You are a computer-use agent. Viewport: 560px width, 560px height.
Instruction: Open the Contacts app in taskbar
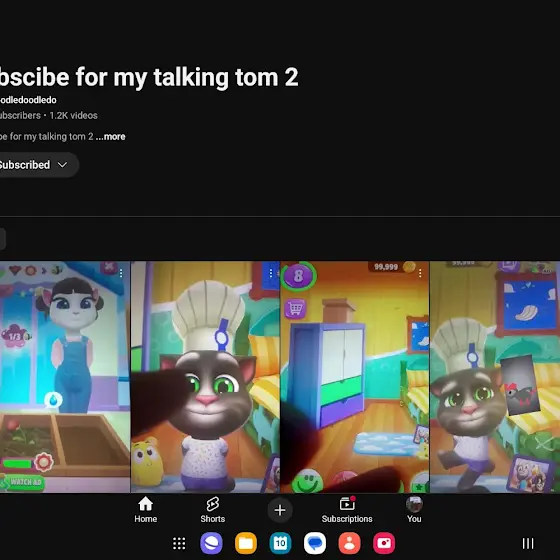click(349, 543)
